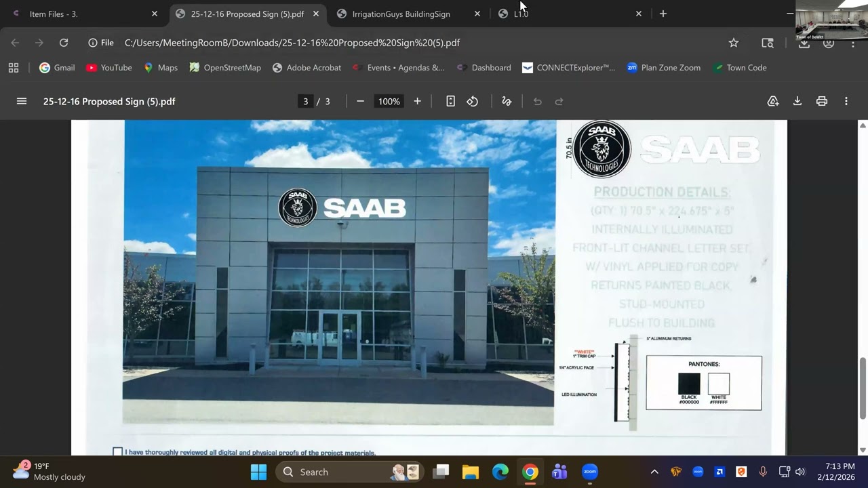
Task: Click the taskbar Search box
Action: (350, 472)
